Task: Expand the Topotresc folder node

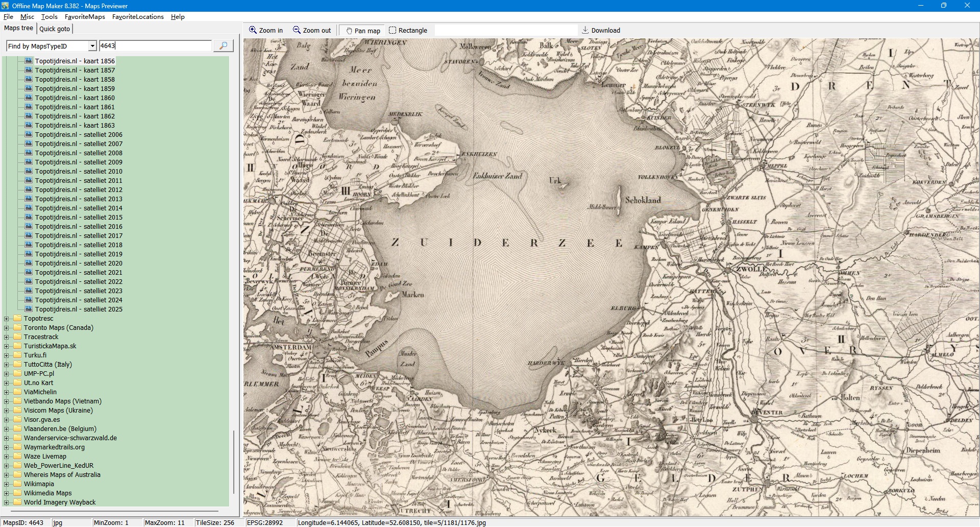Action: (7, 319)
